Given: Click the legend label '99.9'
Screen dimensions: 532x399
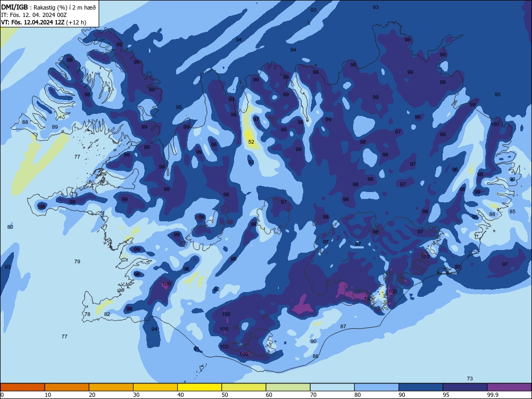Looking at the screenshot, I should point(492,395).
